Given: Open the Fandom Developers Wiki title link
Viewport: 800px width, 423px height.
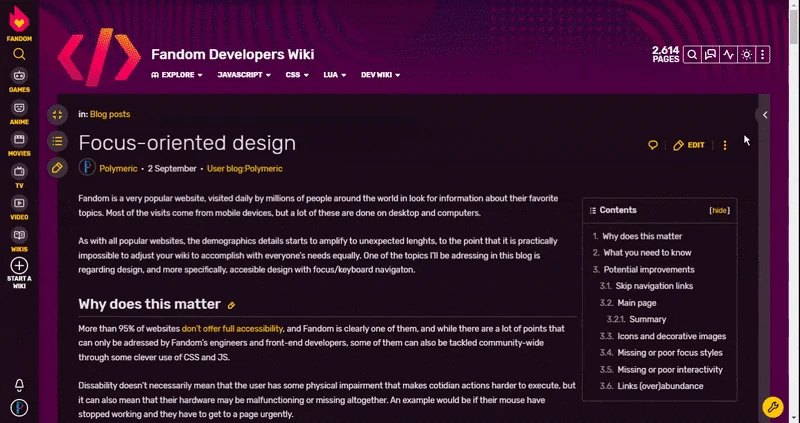Looking at the screenshot, I should click(233, 55).
